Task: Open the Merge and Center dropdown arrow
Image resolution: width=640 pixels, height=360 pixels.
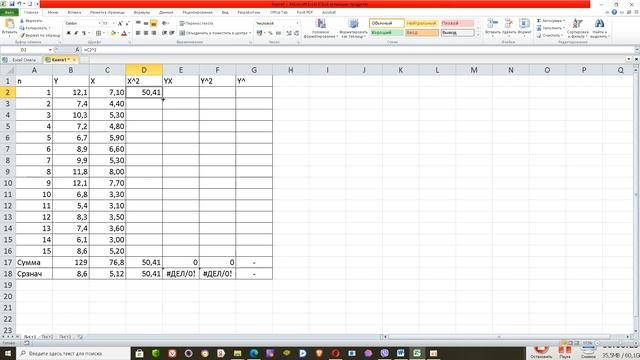Action: pos(250,33)
